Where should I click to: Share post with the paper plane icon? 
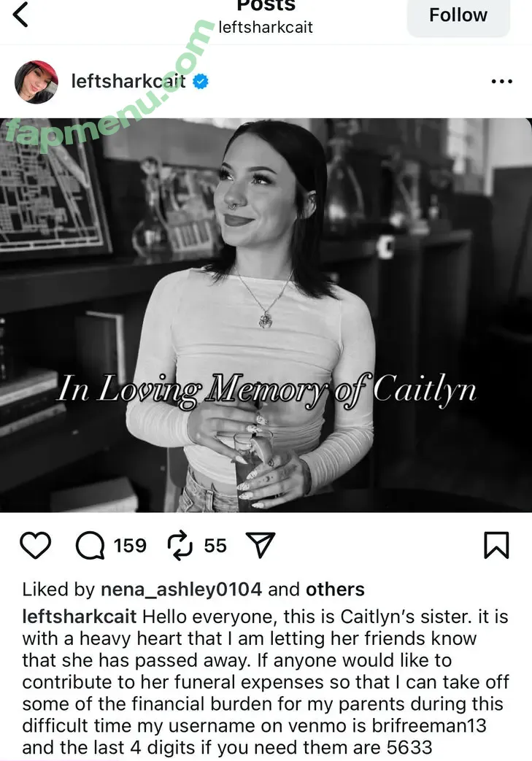pyautogui.click(x=261, y=545)
